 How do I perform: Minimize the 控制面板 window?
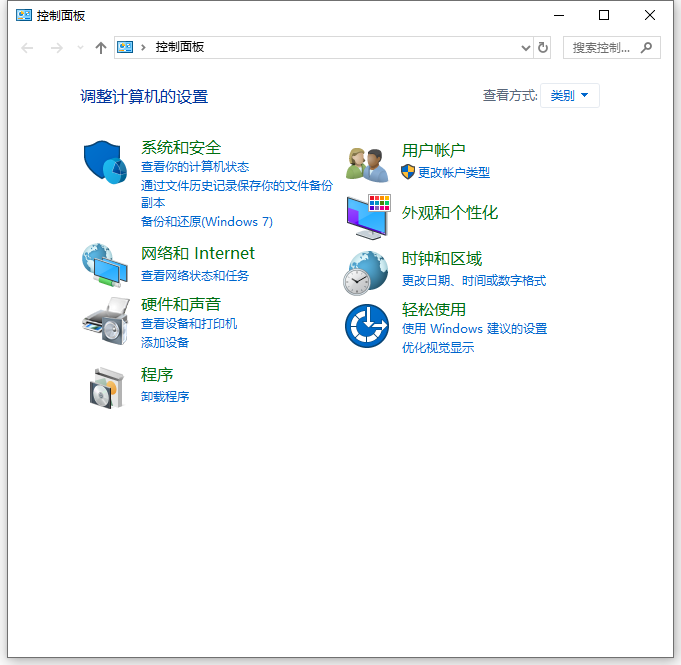(x=559, y=15)
